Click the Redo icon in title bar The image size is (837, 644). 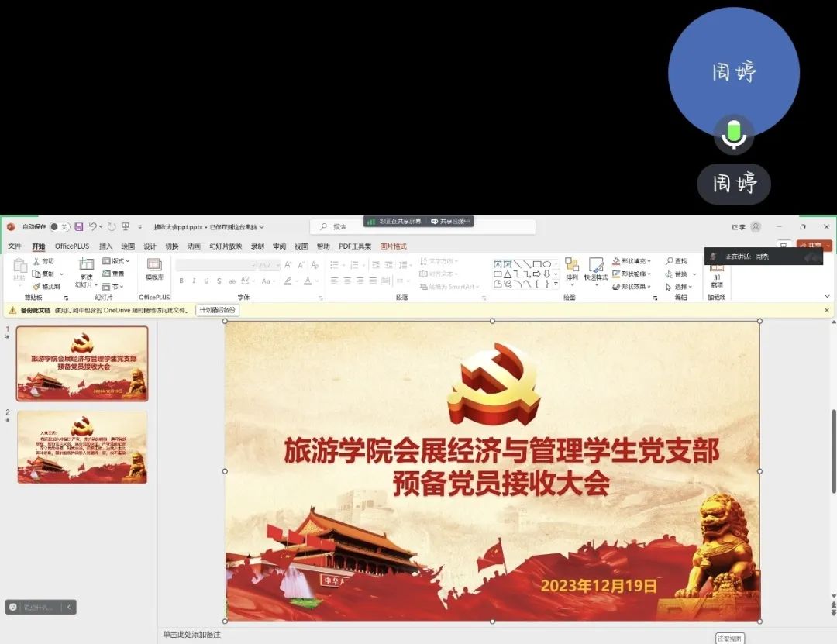coord(112,227)
